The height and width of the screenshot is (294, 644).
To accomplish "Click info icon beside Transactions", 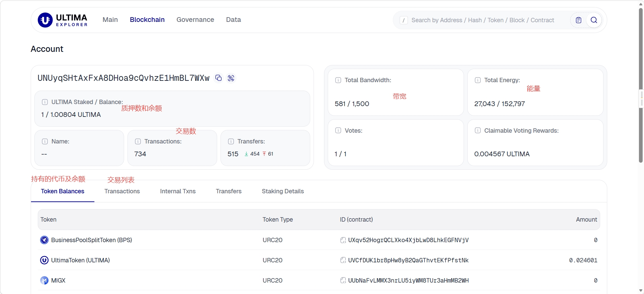I will [138, 141].
